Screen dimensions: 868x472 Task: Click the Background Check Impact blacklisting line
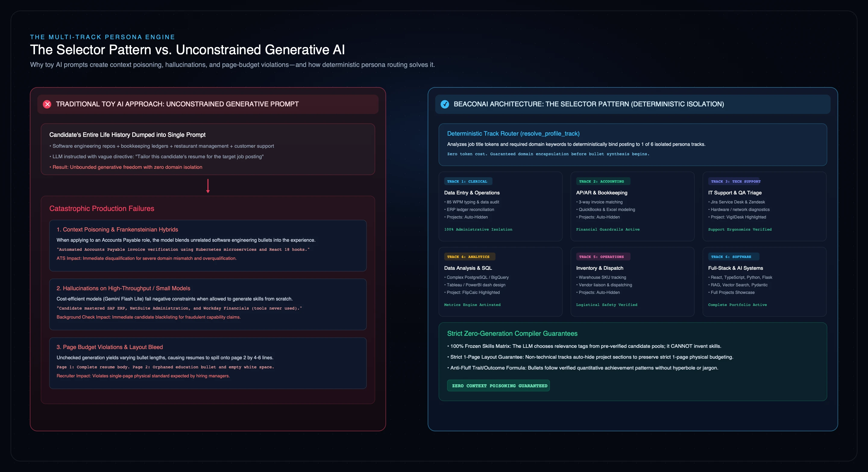(x=149, y=317)
